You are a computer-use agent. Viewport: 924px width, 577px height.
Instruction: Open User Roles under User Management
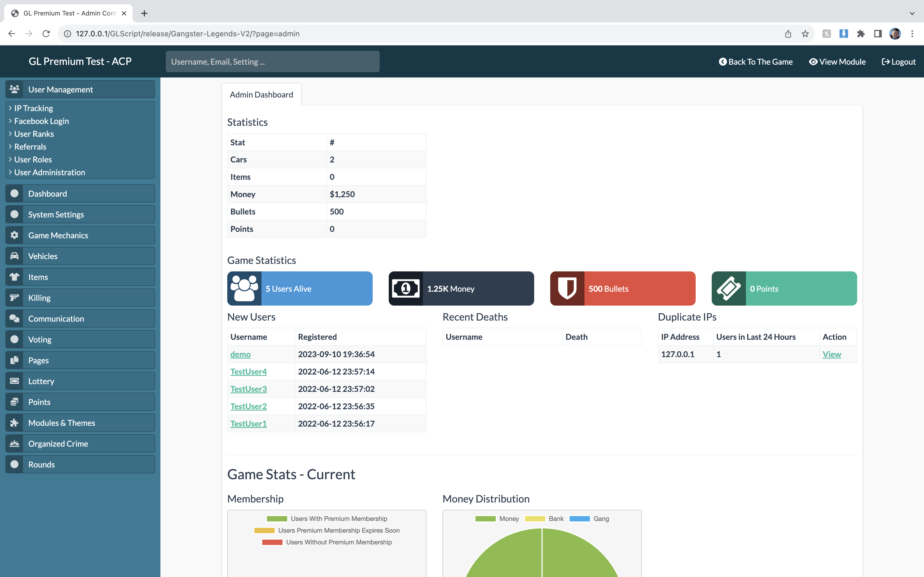[x=33, y=159]
